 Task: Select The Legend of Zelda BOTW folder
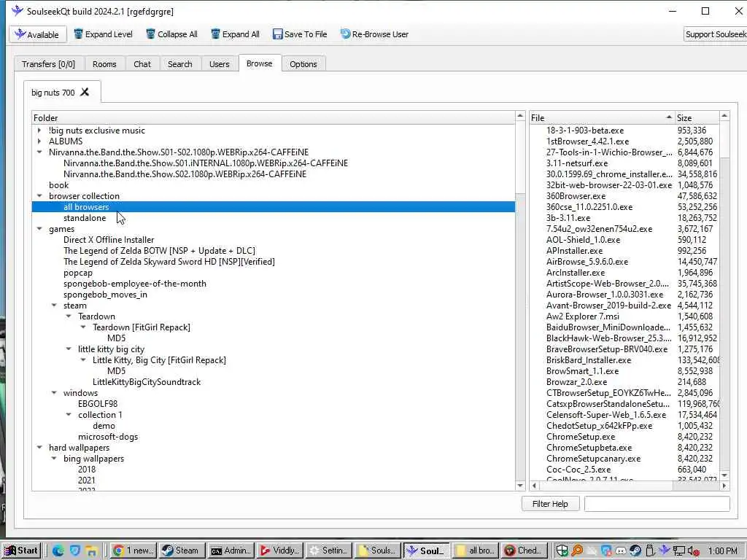[x=159, y=251]
